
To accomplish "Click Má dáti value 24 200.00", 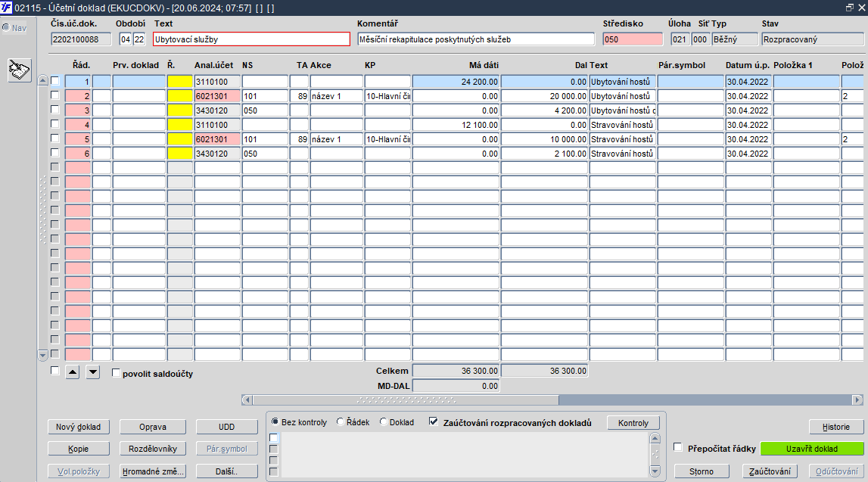I will click(x=456, y=82).
